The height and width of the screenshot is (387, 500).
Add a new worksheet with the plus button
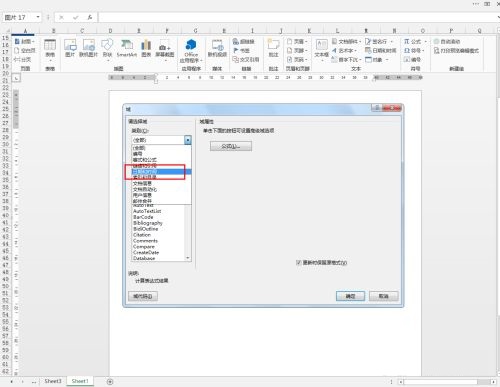coord(110,382)
